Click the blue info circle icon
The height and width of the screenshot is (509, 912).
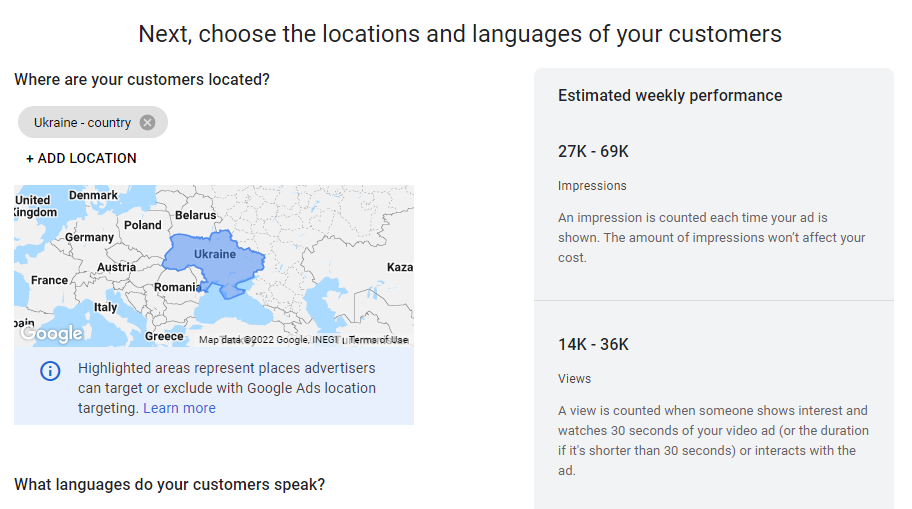[50, 371]
